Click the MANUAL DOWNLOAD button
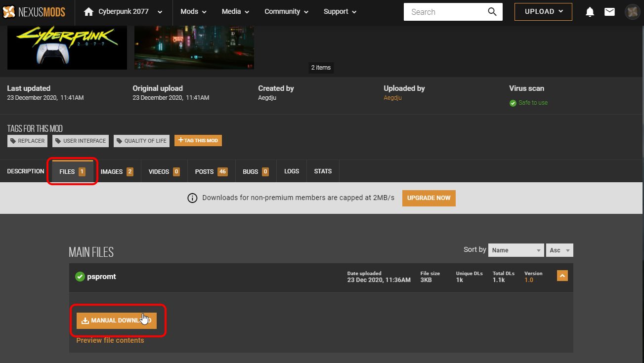This screenshot has height=363, width=644. click(x=117, y=321)
